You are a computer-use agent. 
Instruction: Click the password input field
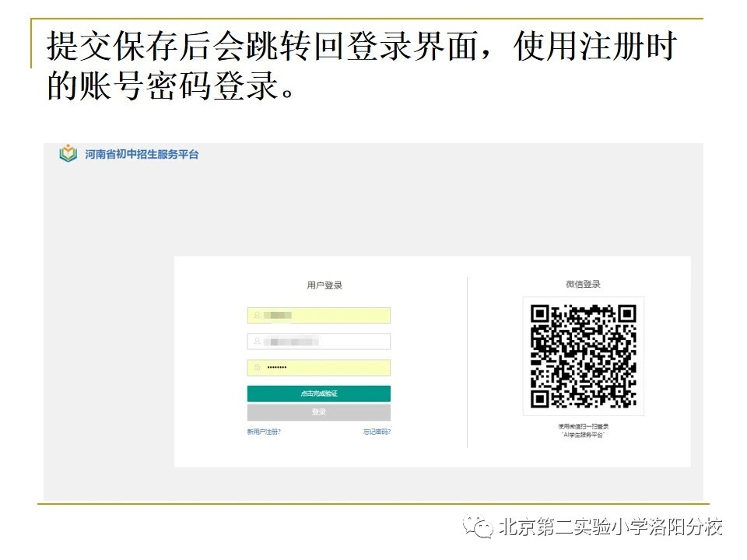coord(319,367)
